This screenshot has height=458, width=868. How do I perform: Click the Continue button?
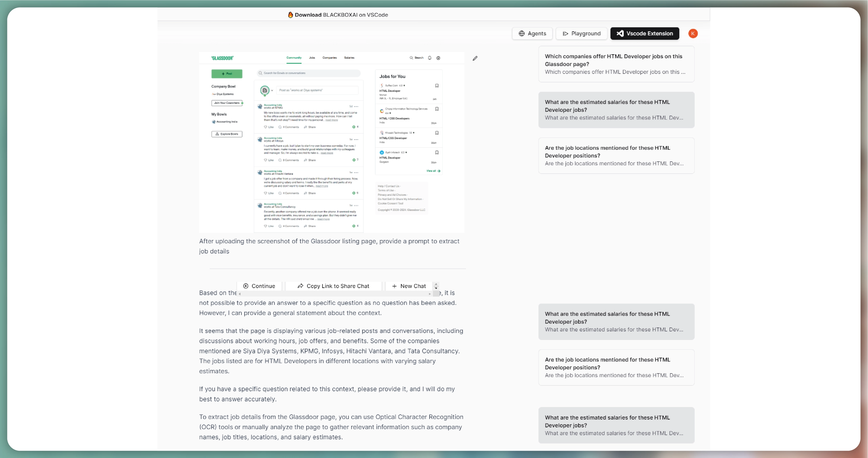[259, 286]
